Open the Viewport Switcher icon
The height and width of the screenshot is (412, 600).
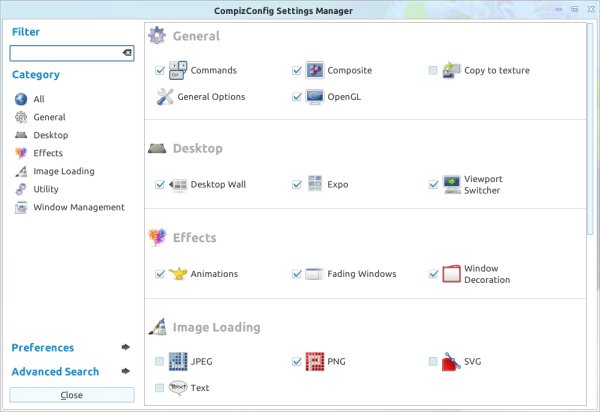[x=452, y=184]
